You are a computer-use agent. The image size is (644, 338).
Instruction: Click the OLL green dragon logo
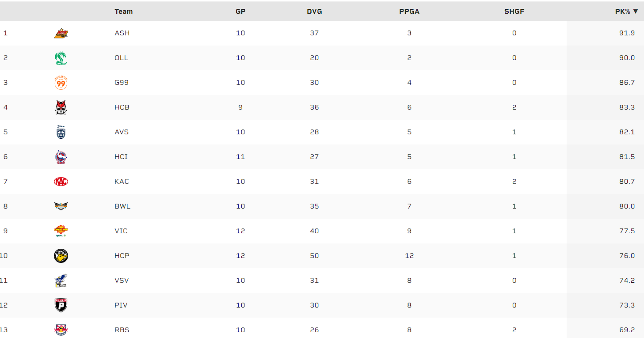pyautogui.click(x=61, y=58)
